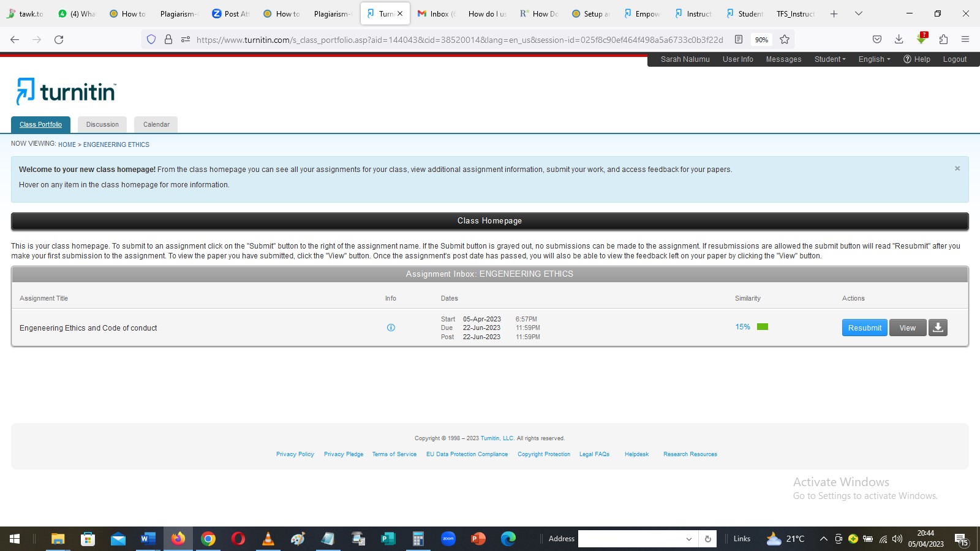Screen dimensions: 980x551
Task: Open the Windows notification center
Action: tap(961, 539)
